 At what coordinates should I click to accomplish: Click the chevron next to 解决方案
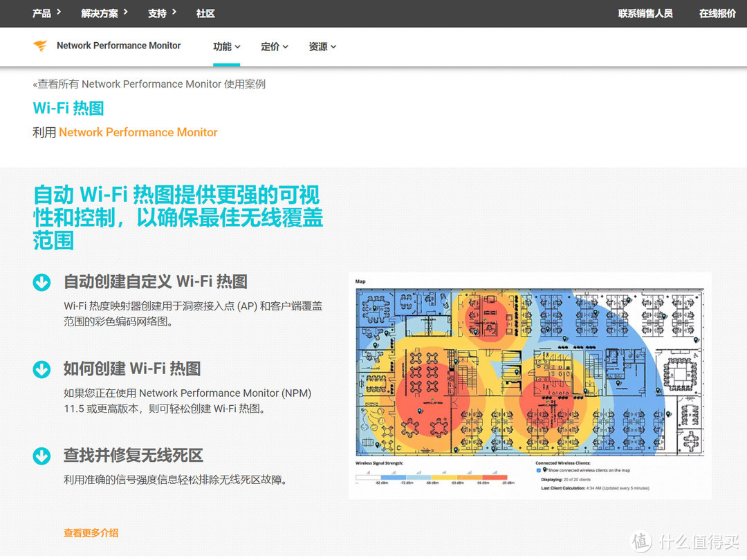tap(125, 12)
